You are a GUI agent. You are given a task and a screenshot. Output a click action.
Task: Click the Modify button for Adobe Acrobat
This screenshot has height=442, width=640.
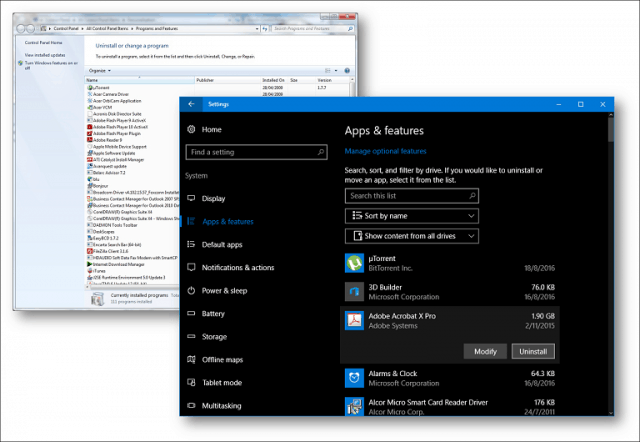(x=485, y=351)
